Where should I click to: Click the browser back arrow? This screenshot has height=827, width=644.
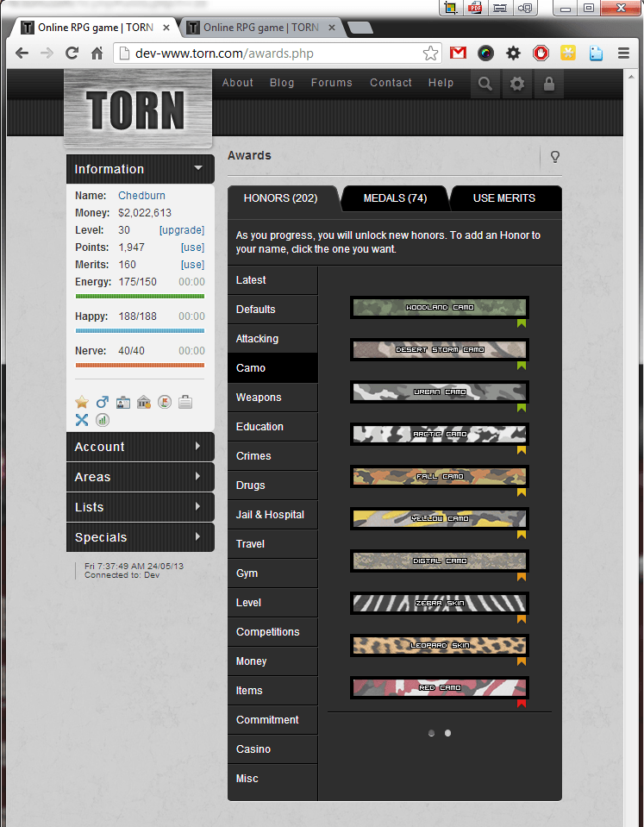click(22, 53)
